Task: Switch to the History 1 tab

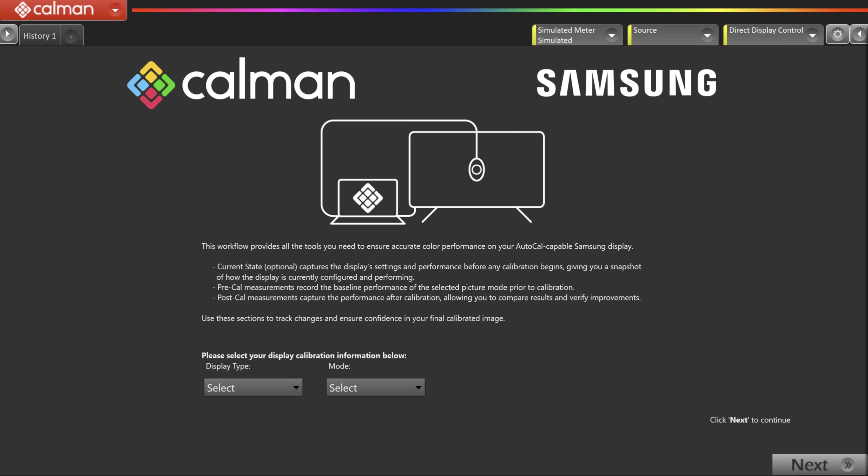Action: click(39, 36)
